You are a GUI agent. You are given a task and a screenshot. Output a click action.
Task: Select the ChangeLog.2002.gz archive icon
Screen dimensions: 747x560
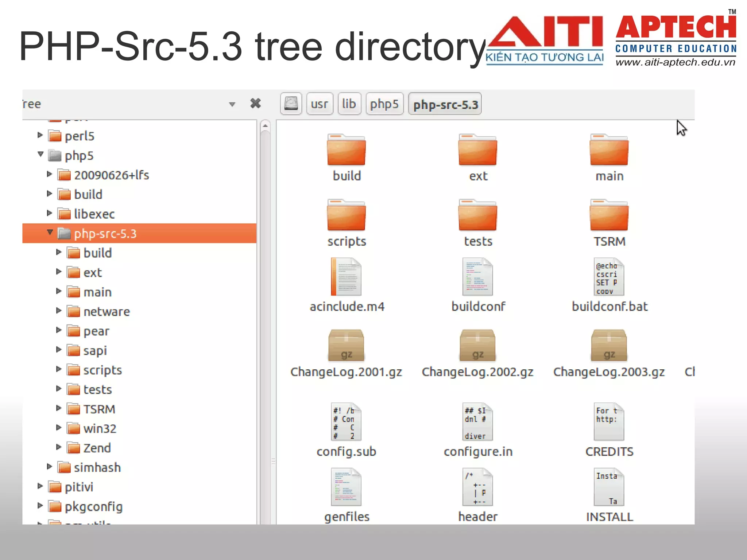point(477,345)
